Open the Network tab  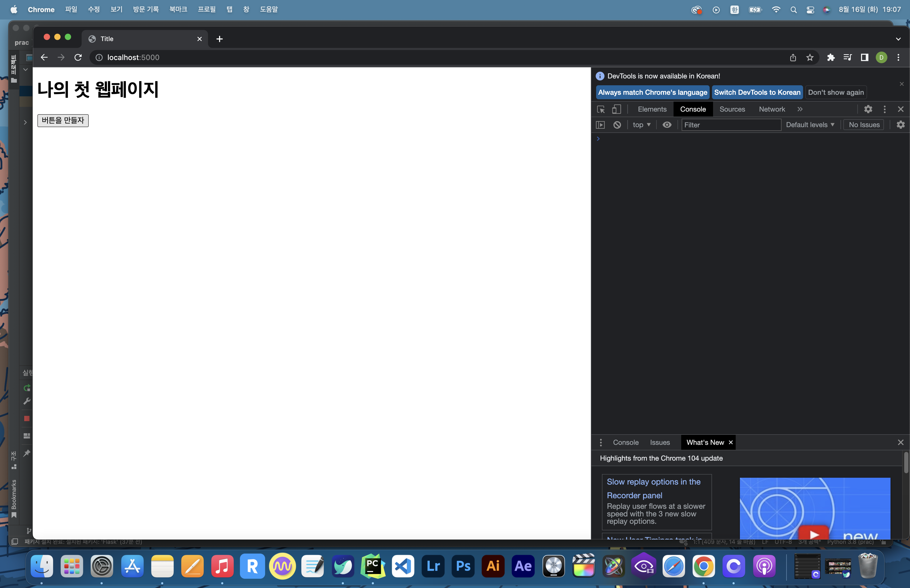click(x=772, y=109)
